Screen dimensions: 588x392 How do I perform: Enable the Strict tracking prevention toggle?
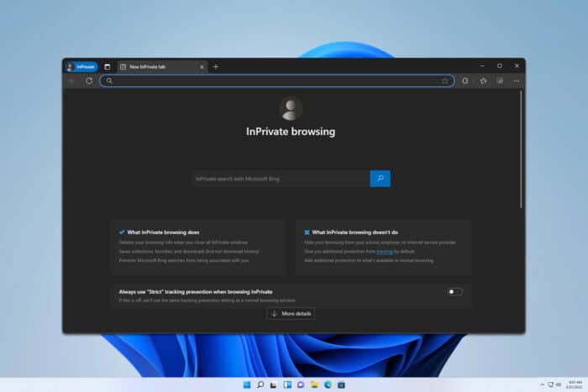[454, 292]
